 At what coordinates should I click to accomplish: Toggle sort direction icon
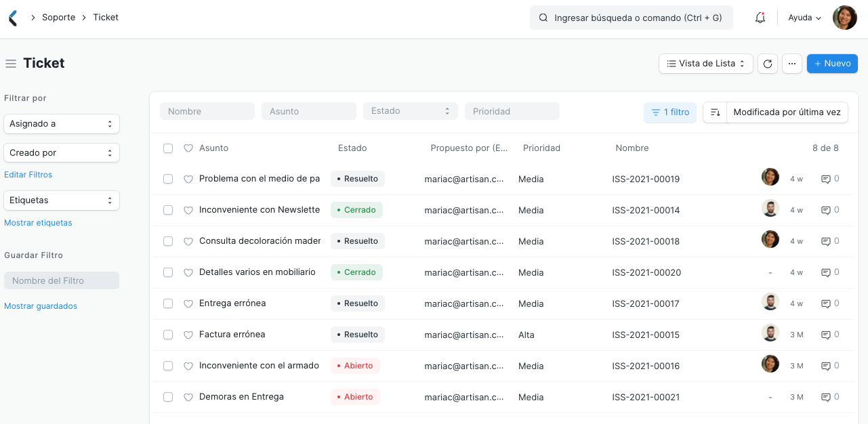pos(715,112)
